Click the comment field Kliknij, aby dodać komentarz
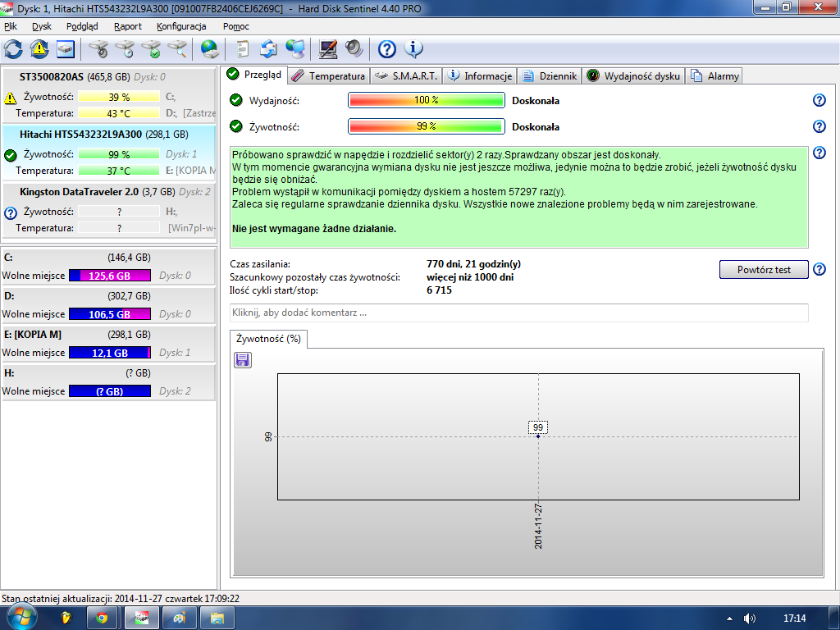 coord(518,313)
